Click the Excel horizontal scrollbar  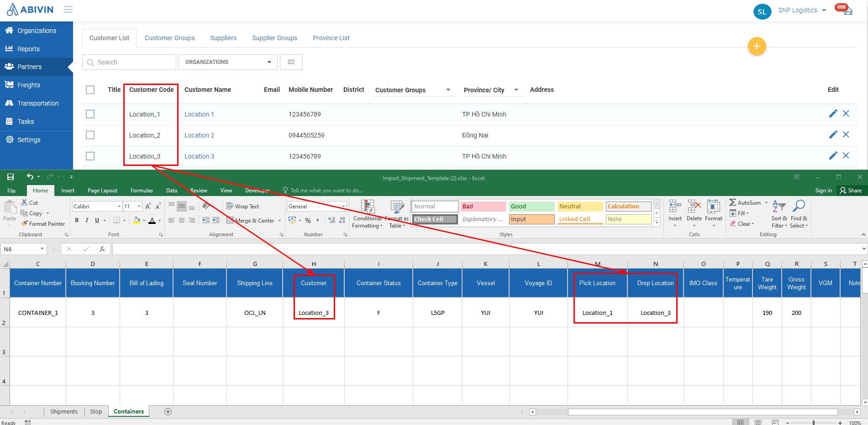click(x=703, y=412)
